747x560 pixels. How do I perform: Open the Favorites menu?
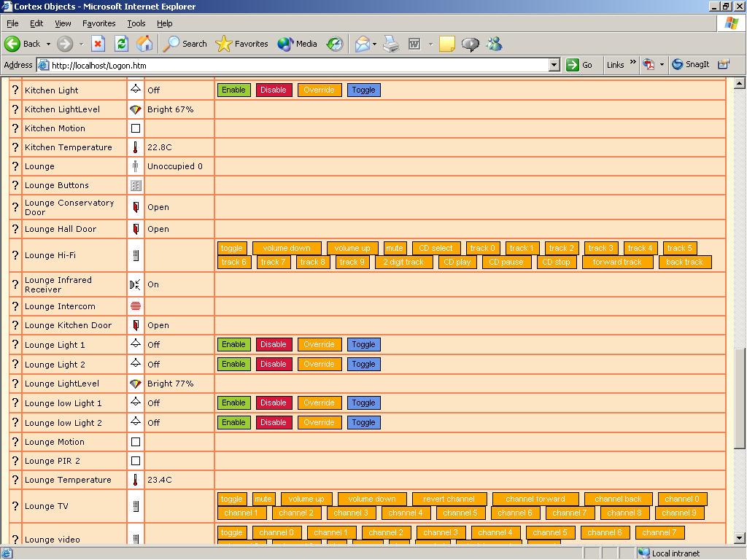pyautogui.click(x=98, y=23)
